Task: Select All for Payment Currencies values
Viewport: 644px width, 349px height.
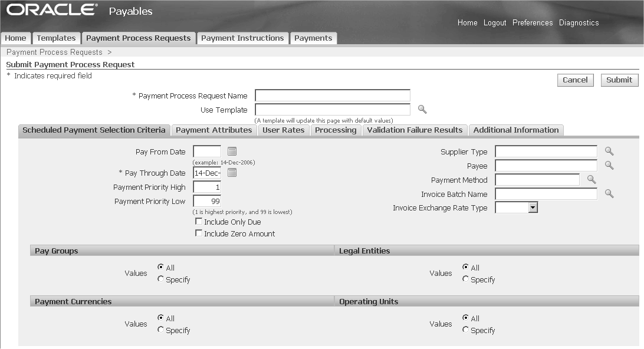Action: [x=160, y=317]
